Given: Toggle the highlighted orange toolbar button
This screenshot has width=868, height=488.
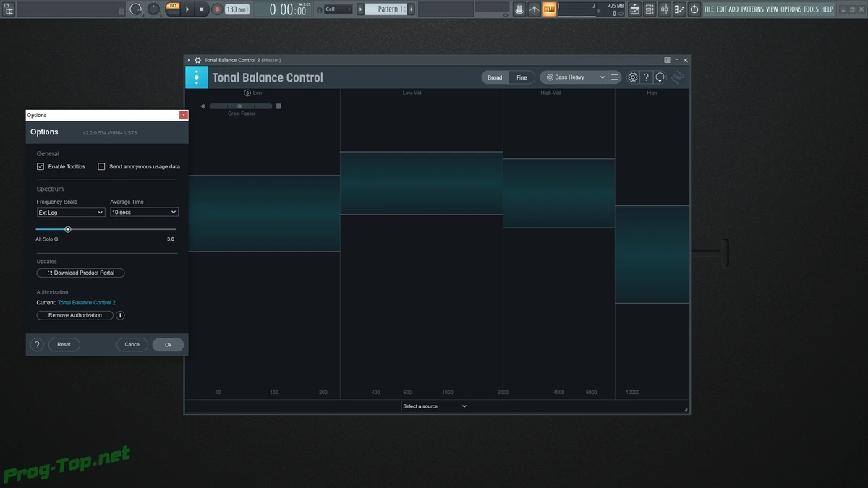Looking at the screenshot, I should click(x=549, y=9).
